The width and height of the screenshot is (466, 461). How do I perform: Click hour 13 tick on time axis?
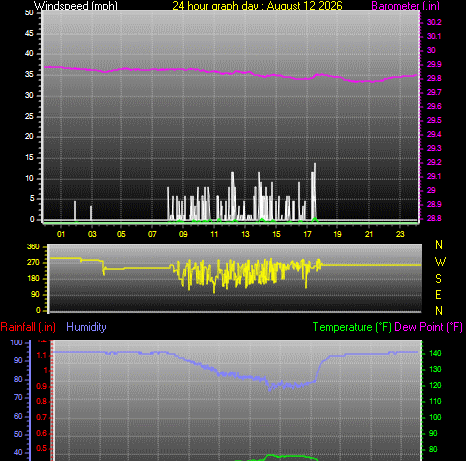245,234
